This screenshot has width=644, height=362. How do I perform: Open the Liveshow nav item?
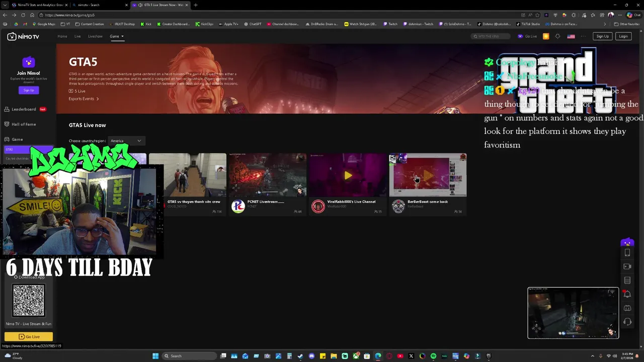pyautogui.click(x=95, y=36)
